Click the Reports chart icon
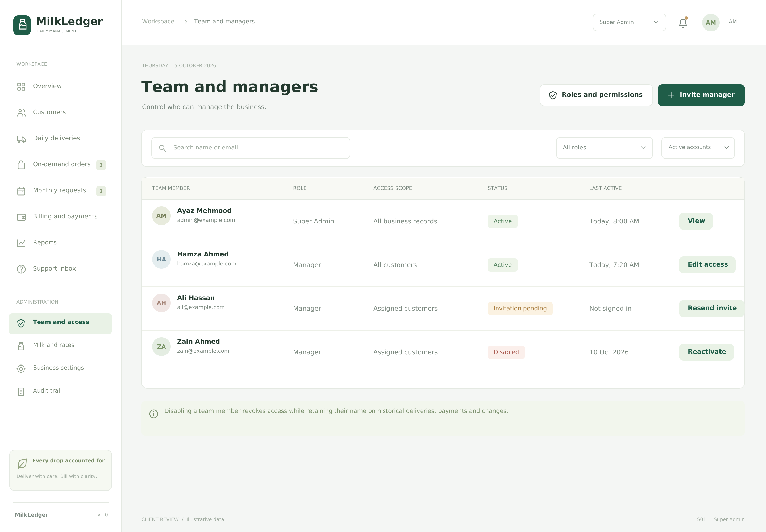Screen dimensions: 766x532 pyautogui.click(x=21, y=243)
